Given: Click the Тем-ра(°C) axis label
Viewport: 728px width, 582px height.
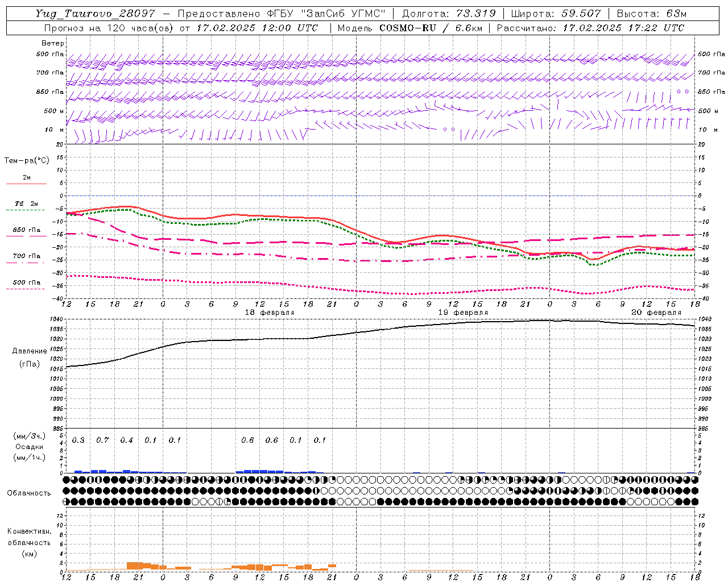Looking at the screenshot, I should [x=27, y=161].
